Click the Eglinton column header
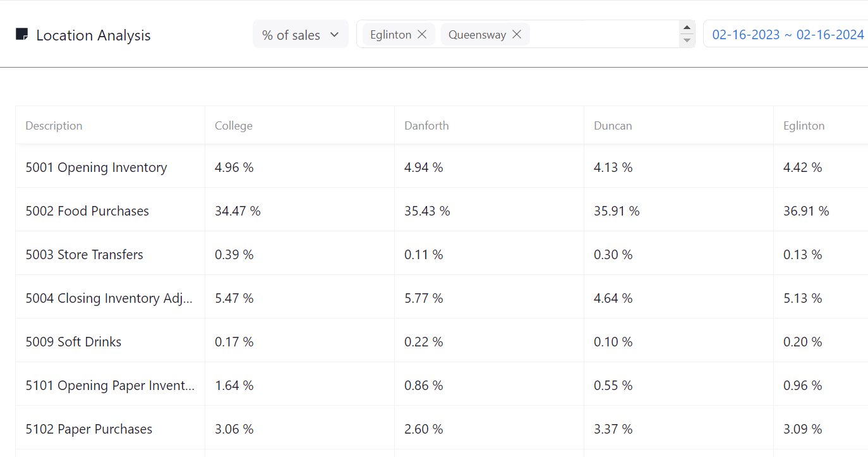The width and height of the screenshot is (868, 457). pos(804,126)
